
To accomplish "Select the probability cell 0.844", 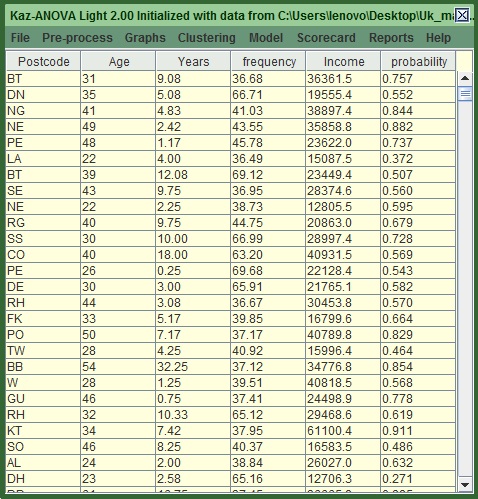I will (x=418, y=111).
